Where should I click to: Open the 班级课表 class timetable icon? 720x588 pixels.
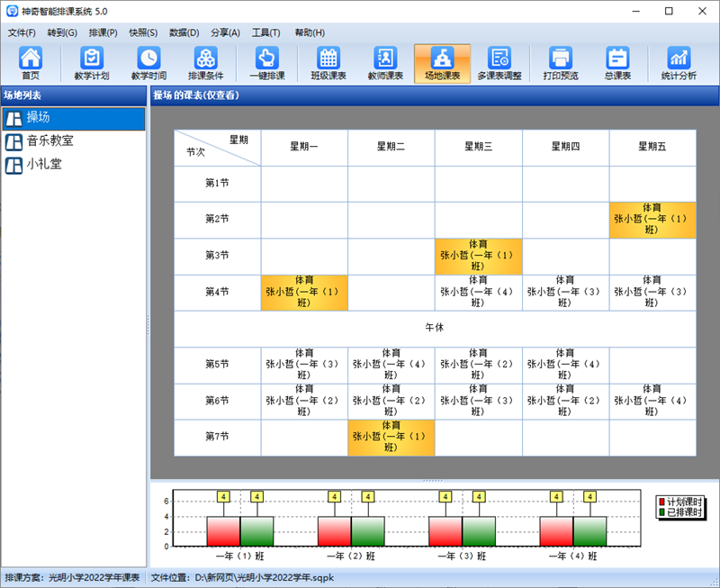tap(328, 63)
